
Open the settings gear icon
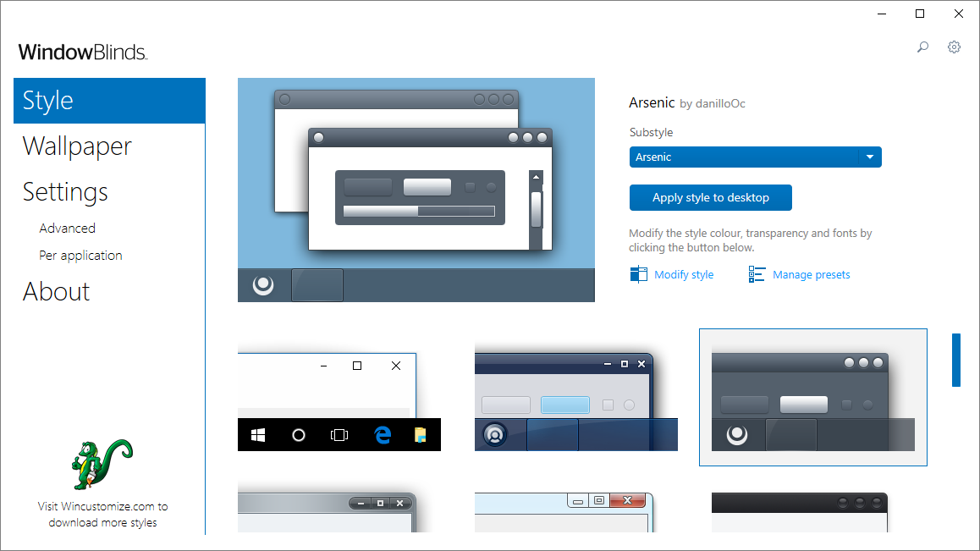click(954, 47)
